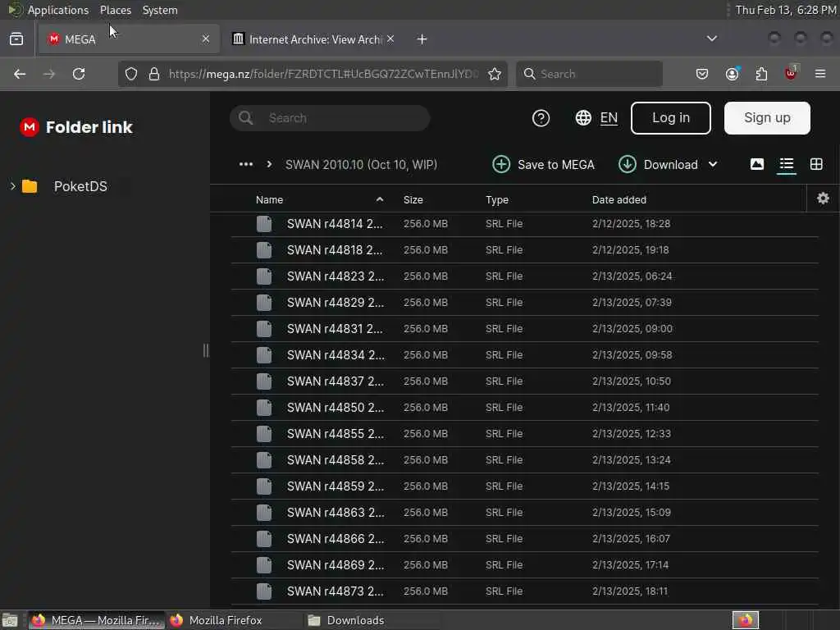Screen dimensions: 840x630
Task: Switch to grid thumbnail view icon
Action: click(x=816, y=164)
